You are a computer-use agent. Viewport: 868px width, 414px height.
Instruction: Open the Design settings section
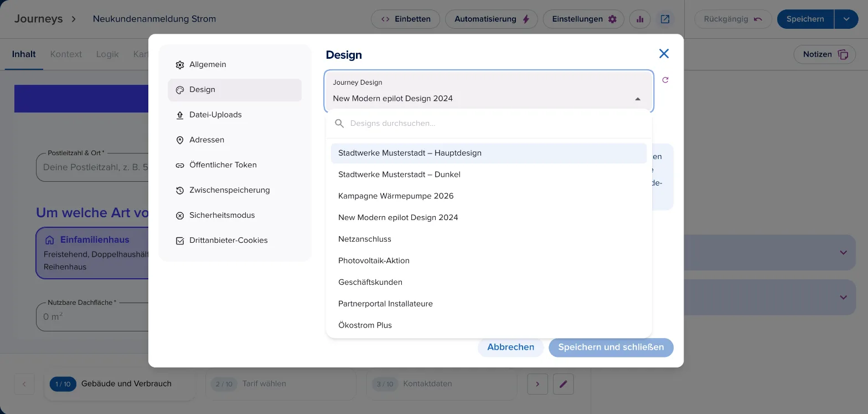tap(235, 90)
